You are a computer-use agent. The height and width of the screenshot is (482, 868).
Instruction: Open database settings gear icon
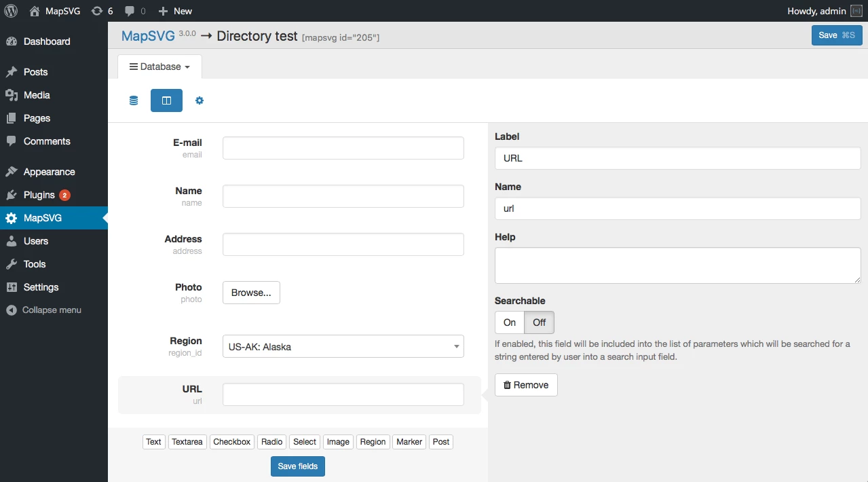click(x=200, y=100)
